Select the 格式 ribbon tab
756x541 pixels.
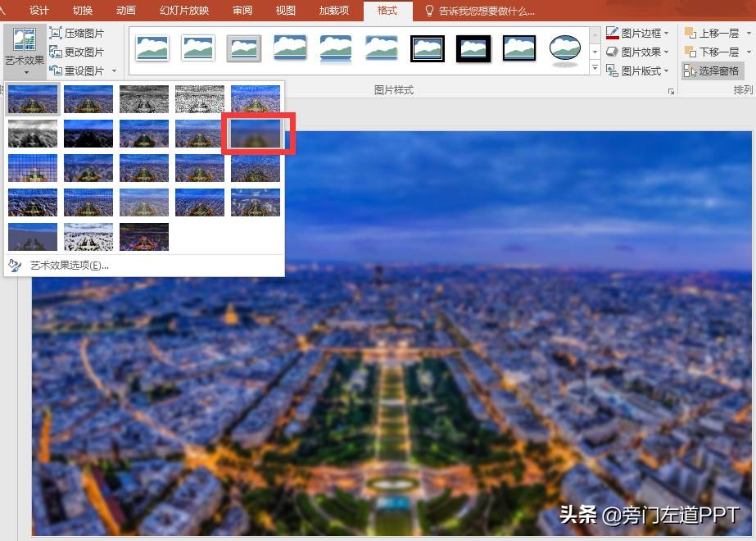pos(387,11)
